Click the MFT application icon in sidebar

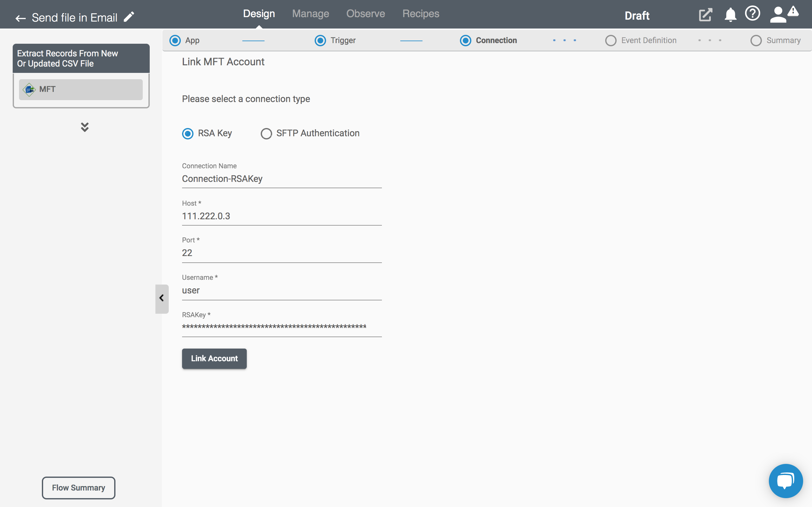pyautogui.click(x=29, y=89)
